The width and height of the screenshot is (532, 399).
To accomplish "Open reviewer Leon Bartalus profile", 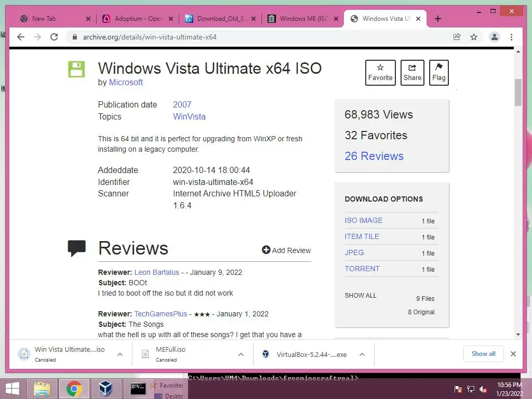I will pyautogui.click(x=156, y=272).
